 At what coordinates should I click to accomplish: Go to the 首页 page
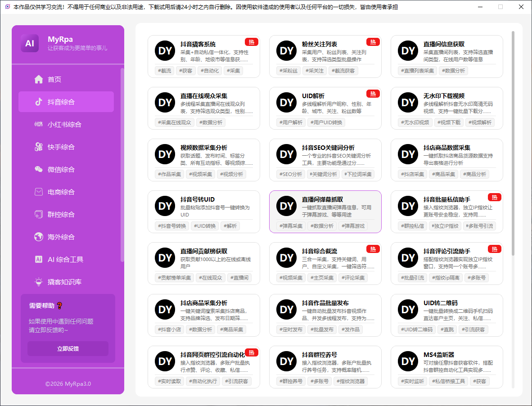(x=66, y=79)
